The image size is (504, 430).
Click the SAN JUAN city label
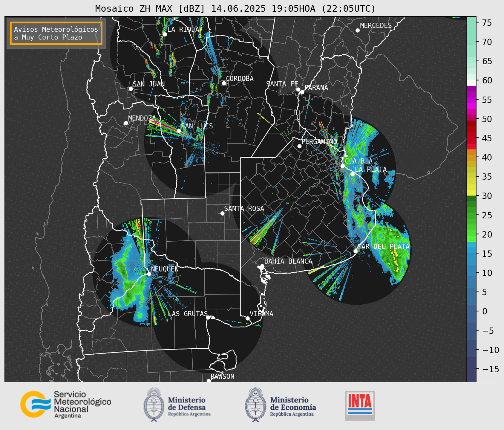pos(148,84)
